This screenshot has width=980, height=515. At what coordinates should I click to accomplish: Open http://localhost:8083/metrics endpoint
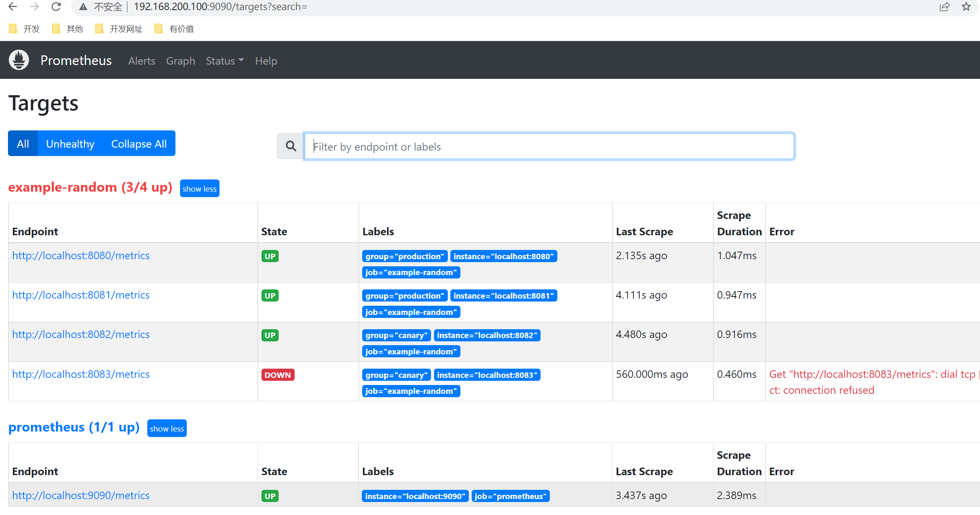point(81,374)
